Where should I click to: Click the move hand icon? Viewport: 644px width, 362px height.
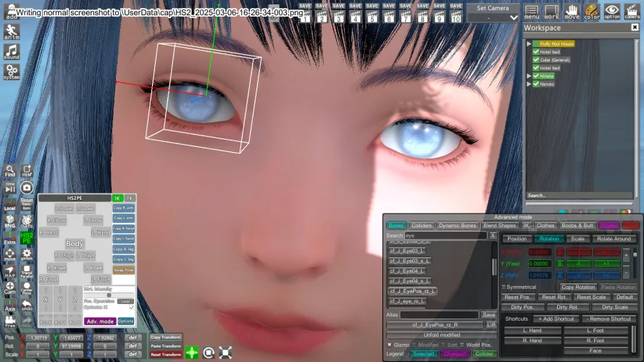pos(572,11)
